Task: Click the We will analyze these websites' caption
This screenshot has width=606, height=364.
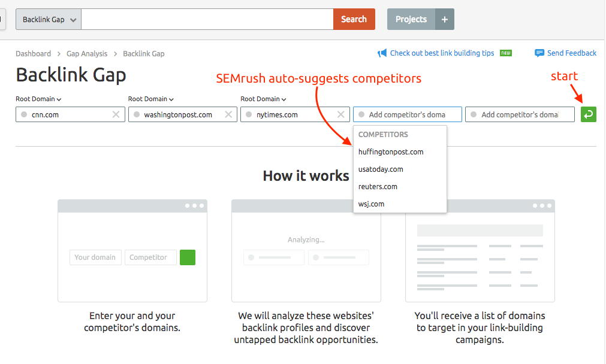Action: tap(306, 327)
